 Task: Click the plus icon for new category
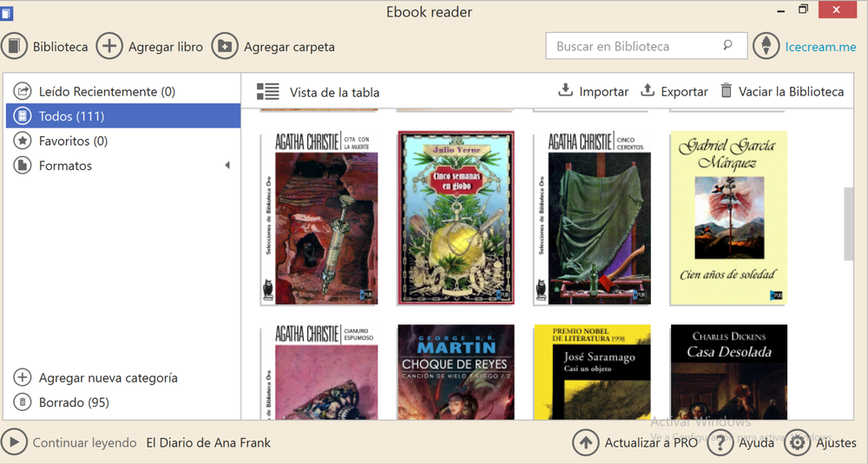[x=23, y=378]
